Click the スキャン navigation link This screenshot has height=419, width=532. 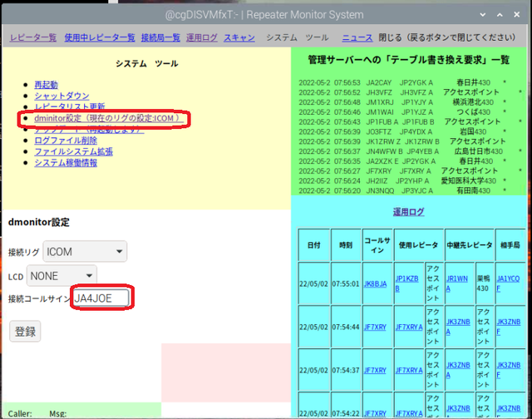point(239,37)
